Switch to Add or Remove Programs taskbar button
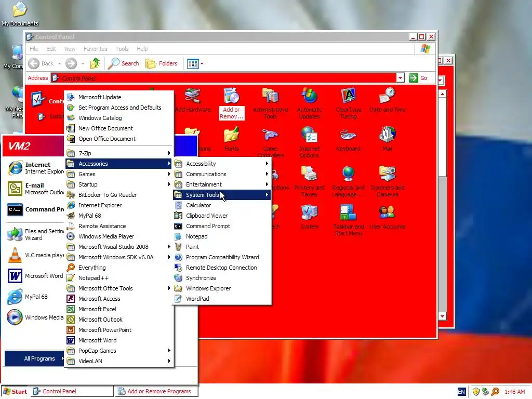Screen dimensions: 532x399 point(156,392)
